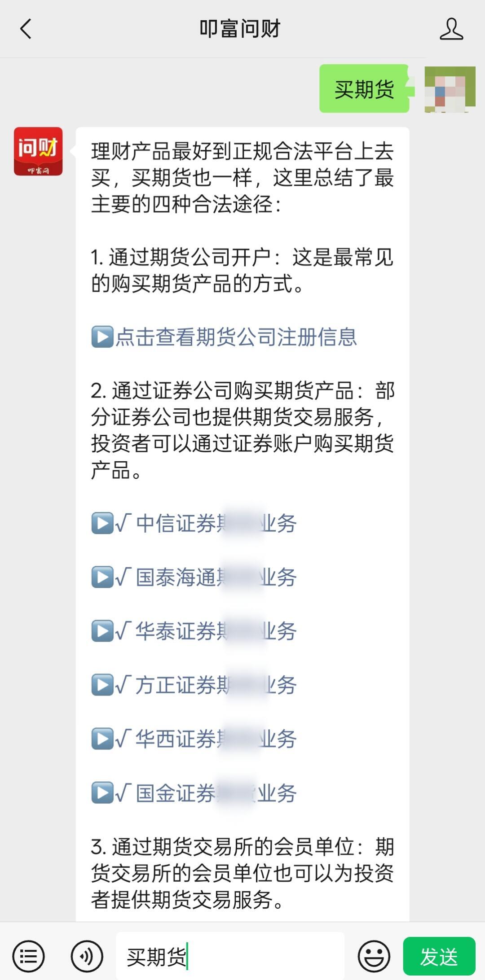Open the menu list icon
The width and height of the screenshot is (485, 980).
pos(28,956)
